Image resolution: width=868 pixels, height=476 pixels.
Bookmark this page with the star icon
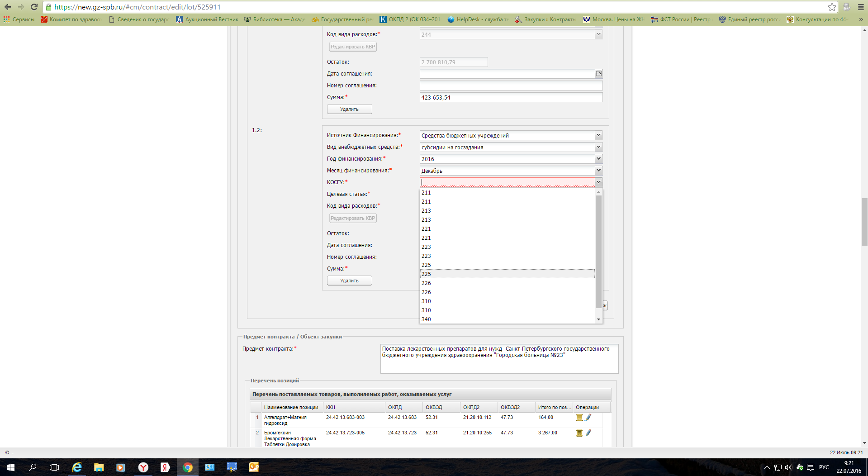tap(832, 7)
